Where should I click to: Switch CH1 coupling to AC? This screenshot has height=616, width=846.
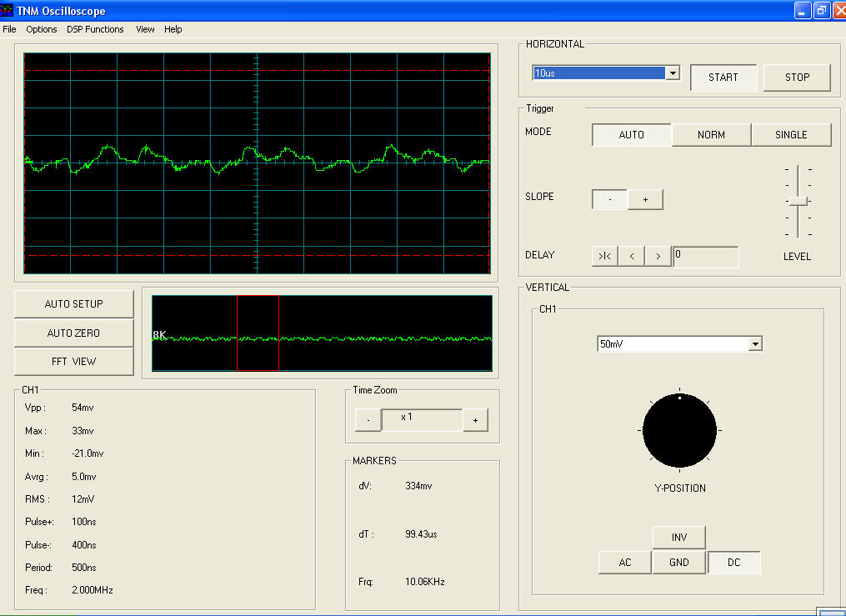pyautogui.click(x=624, y=563)
